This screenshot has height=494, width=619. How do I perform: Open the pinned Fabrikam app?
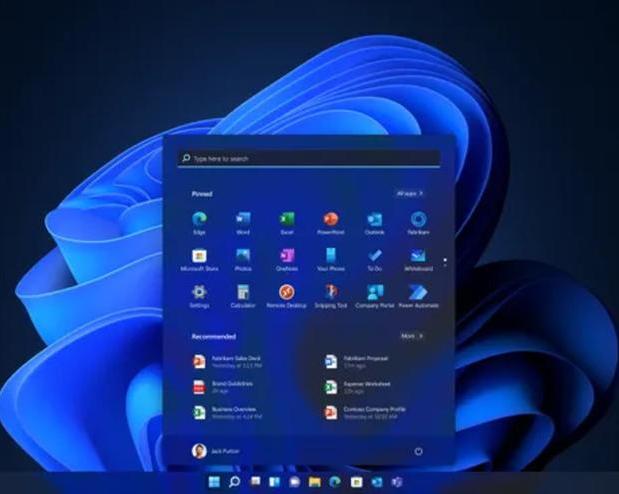[x=418, y=223]
